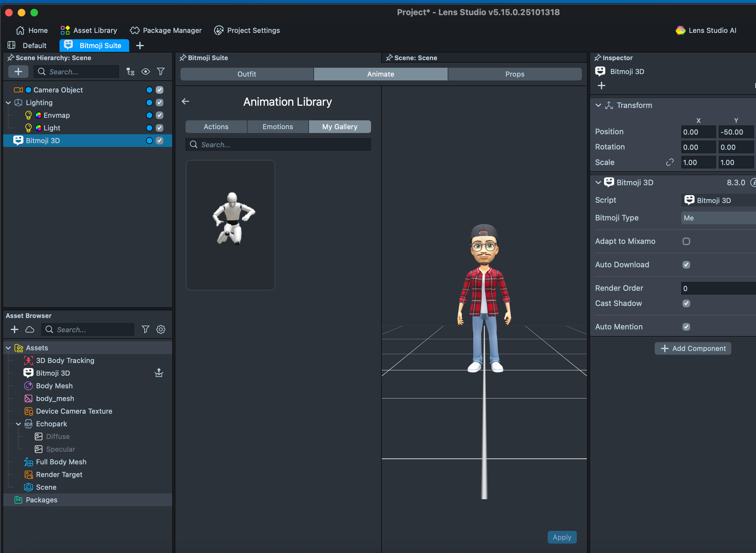
Task: Click the hierarchy tree view icon
Action: coord(130,71)
